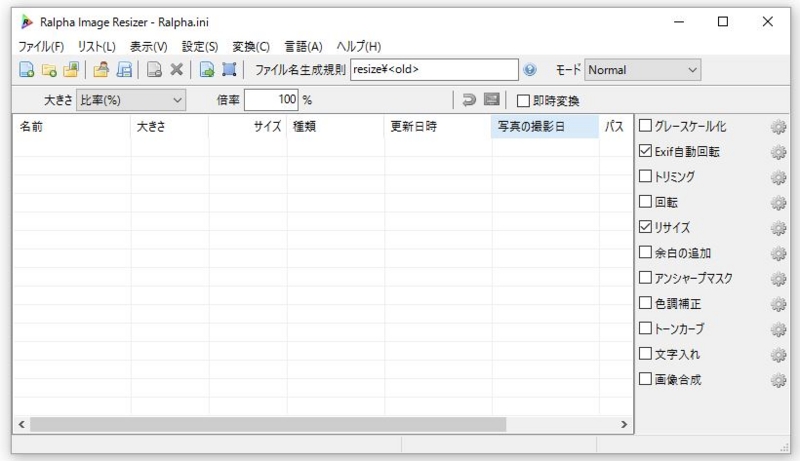Open 画像合成 gear settings

[778, 380]
